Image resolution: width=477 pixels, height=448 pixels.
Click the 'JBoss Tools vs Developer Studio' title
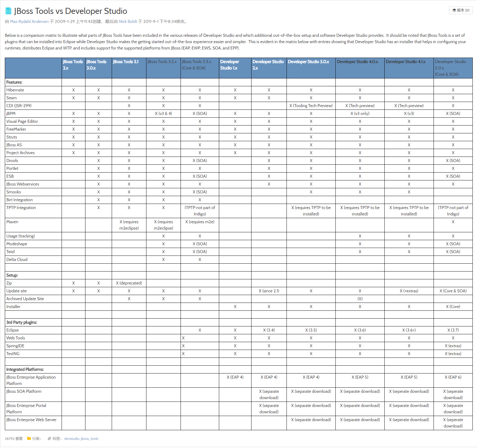click(x=71, y=11)
